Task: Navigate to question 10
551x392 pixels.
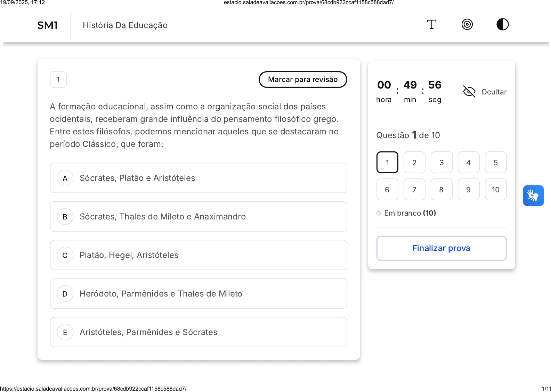Action: click(x=495, y=190)
